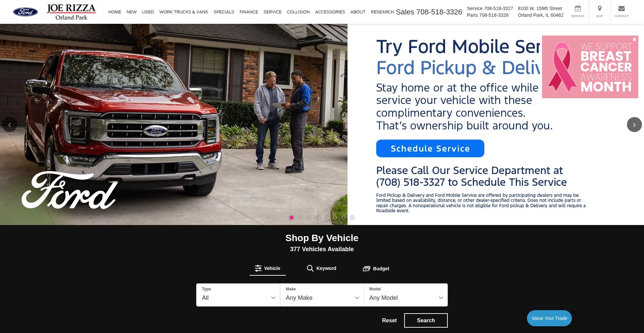Select the fourth carousel slide dot

click(318, 218)
